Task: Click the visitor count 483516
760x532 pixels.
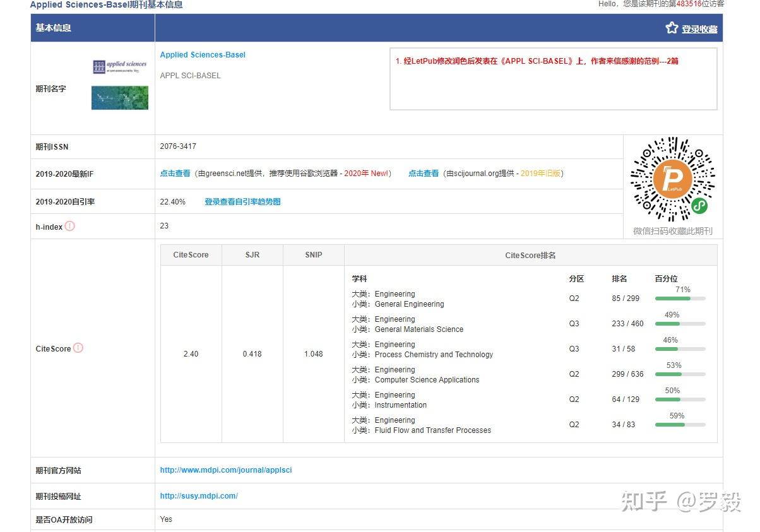Action: click(689, 4)
